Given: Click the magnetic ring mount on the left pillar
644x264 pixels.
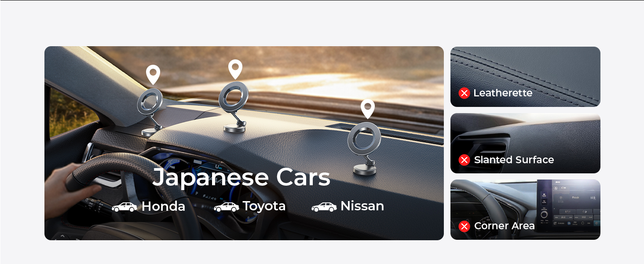Looking at the screenshot, I should tap(151, 112).
